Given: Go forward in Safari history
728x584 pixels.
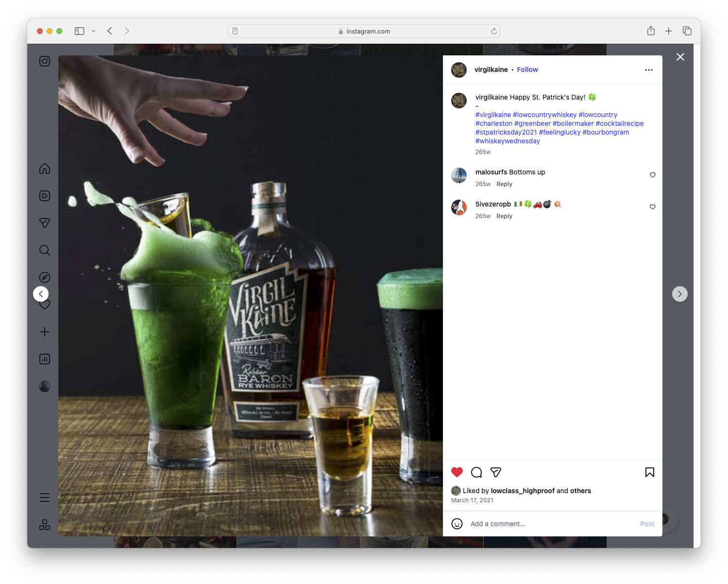Looking at the screenshot, I should click(x=127, y=31).
